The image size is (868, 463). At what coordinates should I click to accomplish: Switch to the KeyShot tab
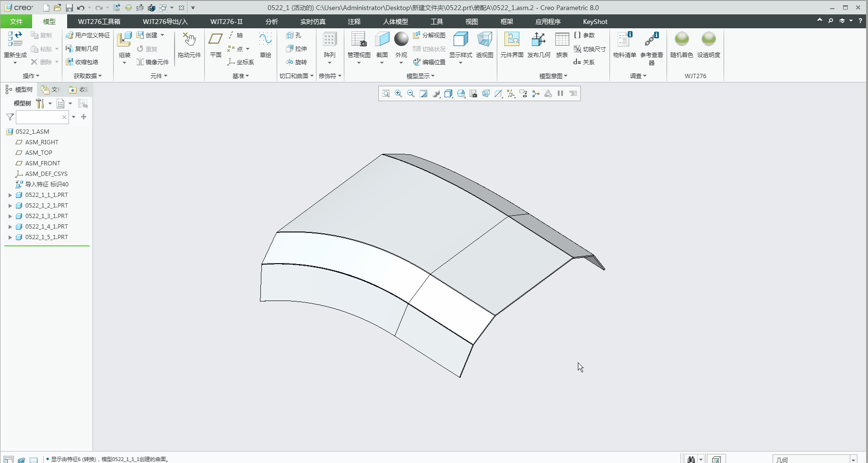(595, 22)
